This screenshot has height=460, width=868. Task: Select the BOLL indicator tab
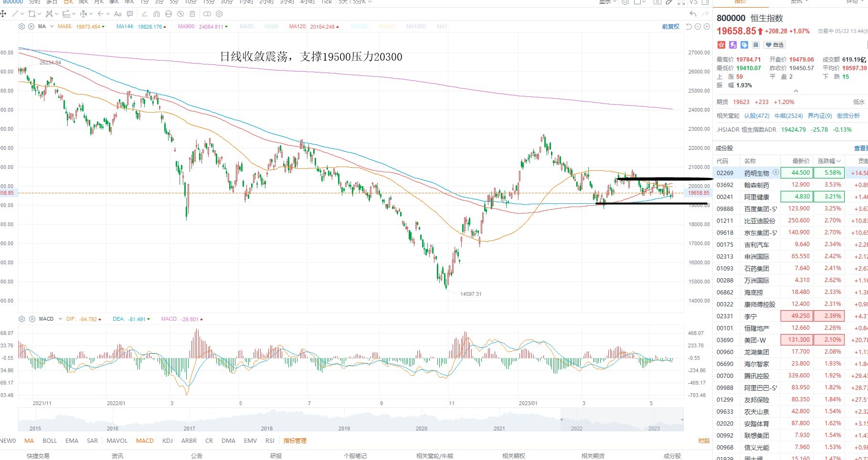pyautogui.click(x=50, y=441)
